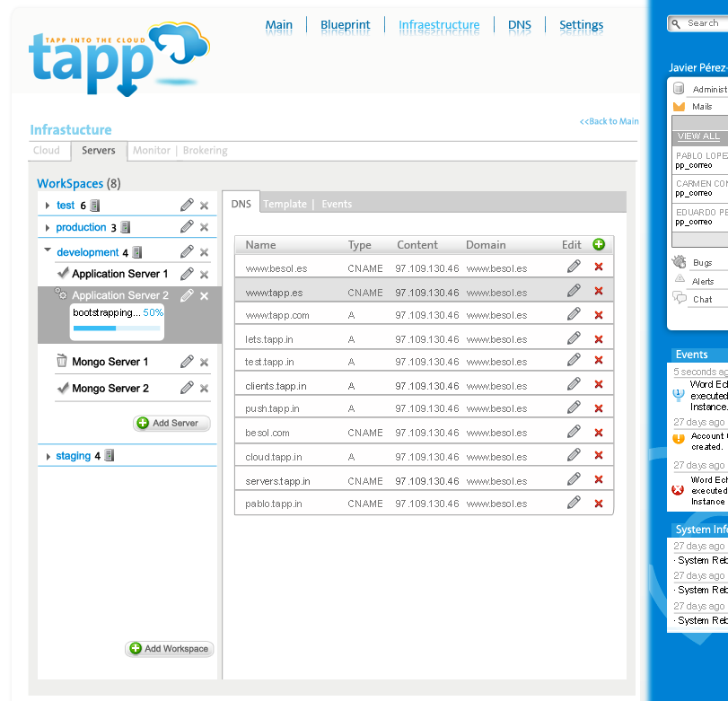728x701 pixels.
Task: Edit the test workspace with pencil icon
Action: tap(187, 205)
